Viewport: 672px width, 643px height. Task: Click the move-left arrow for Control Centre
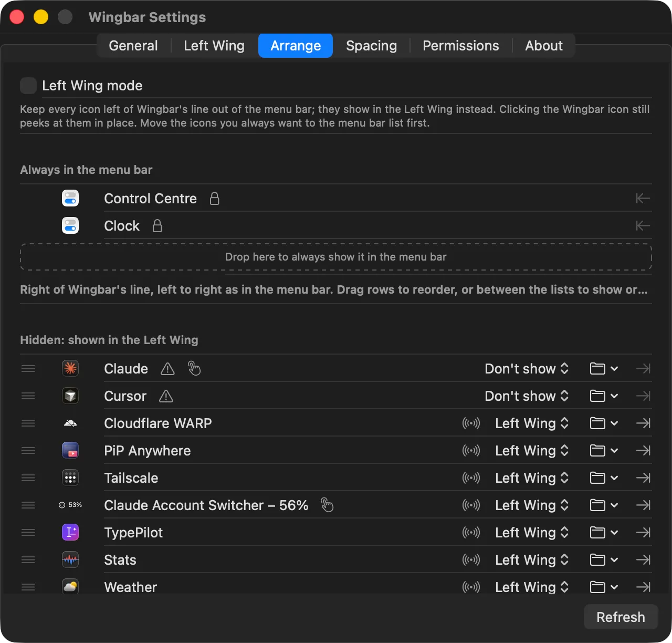[x=643, y=198]
